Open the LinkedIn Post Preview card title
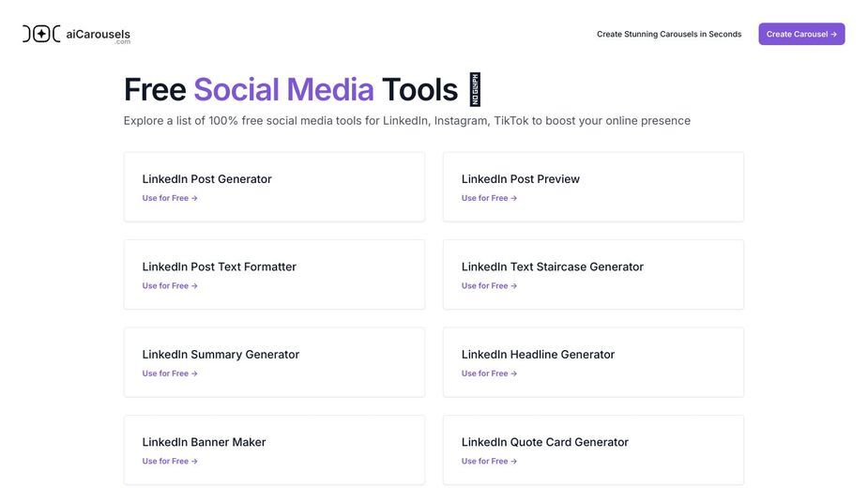 click(521, 179)
